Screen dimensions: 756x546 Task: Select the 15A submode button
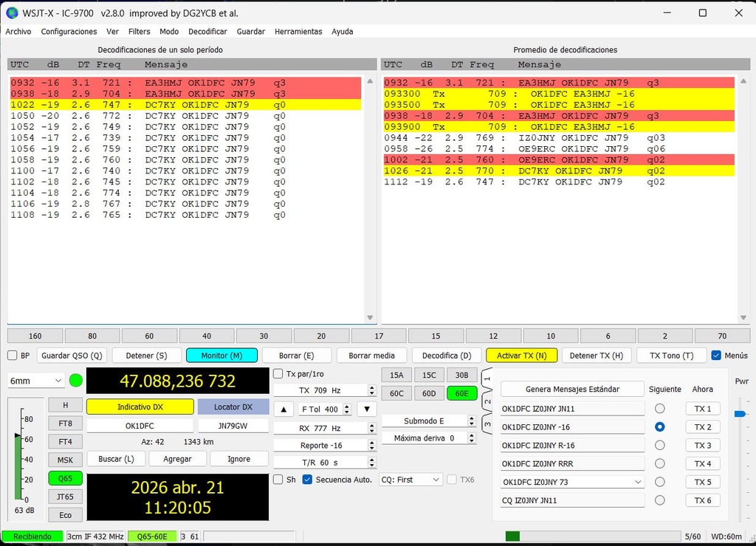[x=396, y=375]
